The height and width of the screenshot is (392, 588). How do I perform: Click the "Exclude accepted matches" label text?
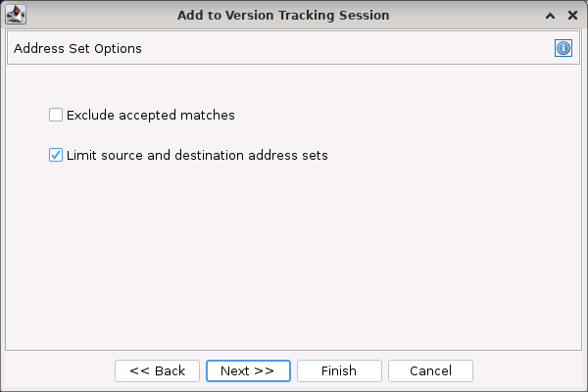tap(150, 115)
